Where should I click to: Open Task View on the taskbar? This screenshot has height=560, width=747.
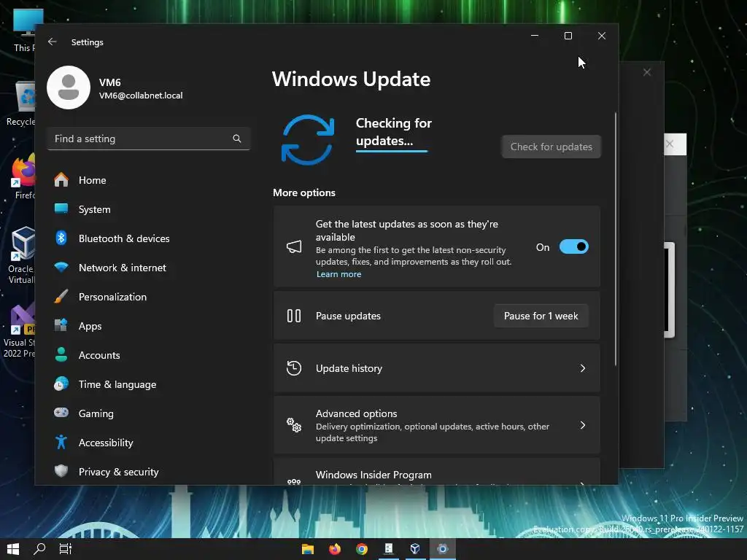pyautogui.click(x=66, y=549)
